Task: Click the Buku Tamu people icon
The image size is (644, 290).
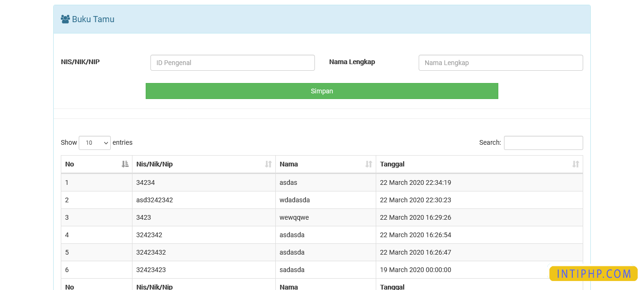Action: pyautogui.click(x=65, y=18)
